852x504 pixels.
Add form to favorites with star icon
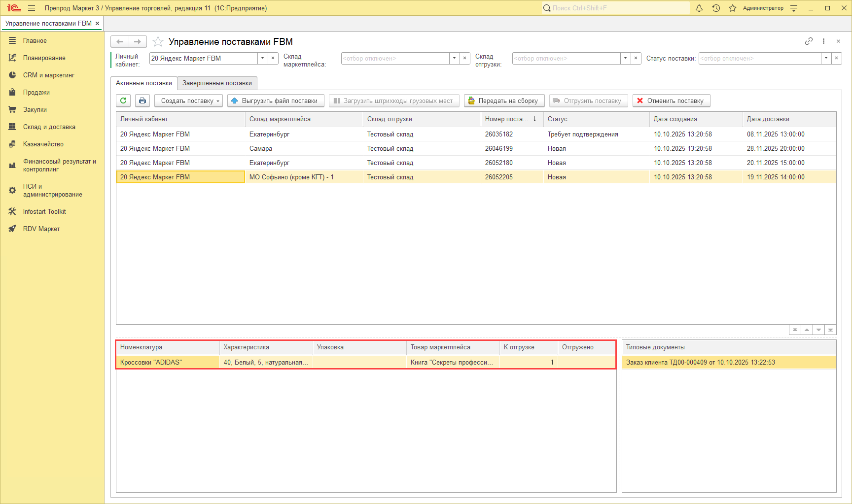pyautogui.click(x=158, y=42)
